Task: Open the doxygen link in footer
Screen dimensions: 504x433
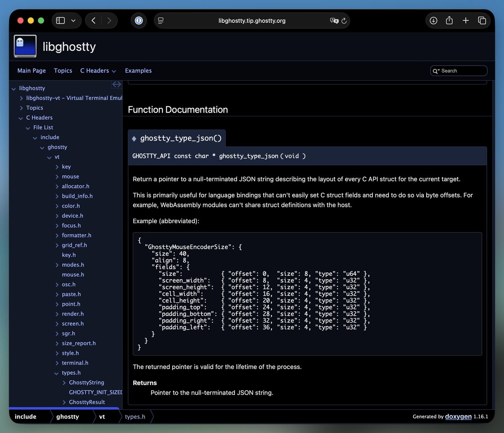Action: [x=458, y=417]
